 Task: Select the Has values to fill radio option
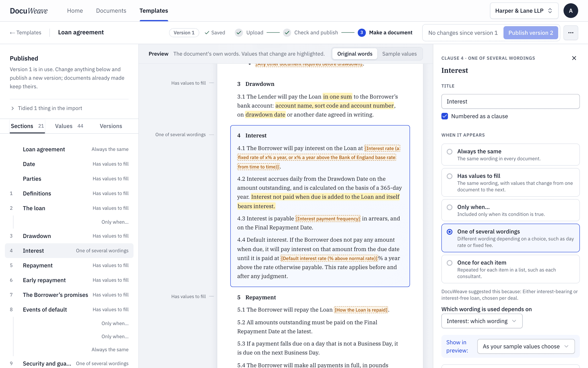pos(510,182)
